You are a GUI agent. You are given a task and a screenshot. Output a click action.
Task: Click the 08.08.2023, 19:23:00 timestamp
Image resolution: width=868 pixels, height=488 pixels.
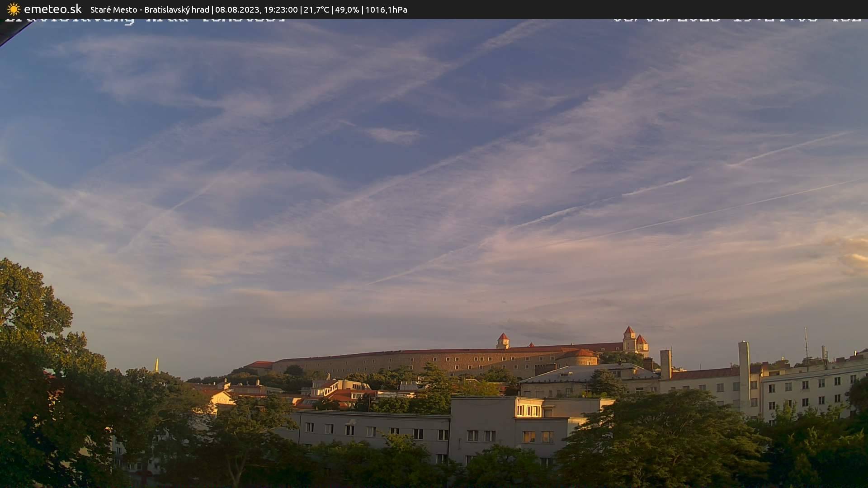[x=258, y=9]
